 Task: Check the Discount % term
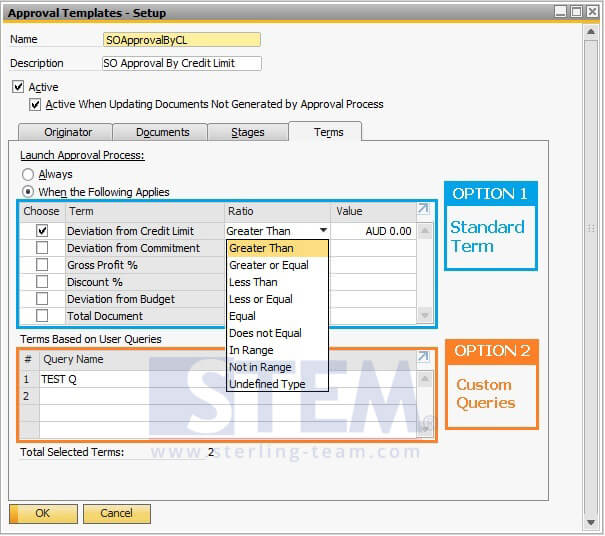click(x=42, y=282)
